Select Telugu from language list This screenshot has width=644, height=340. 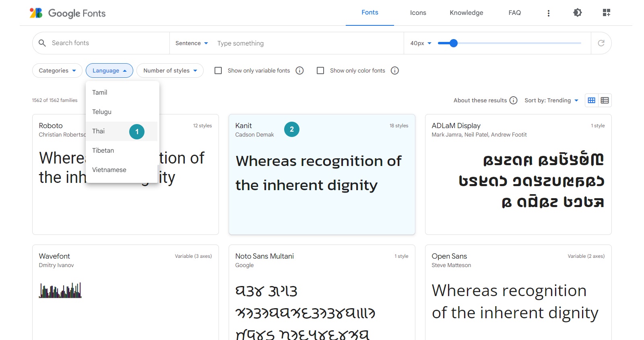(122, 112)
